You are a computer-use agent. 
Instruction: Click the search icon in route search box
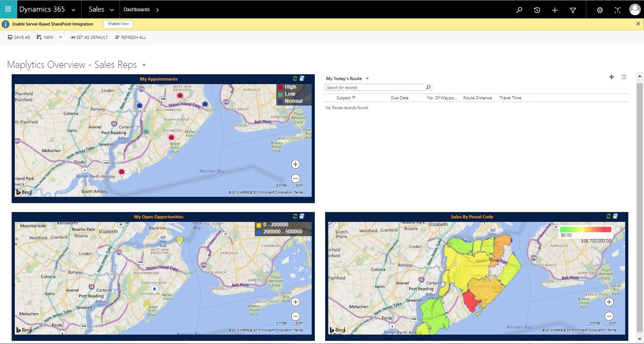click(x=428, y=87)
